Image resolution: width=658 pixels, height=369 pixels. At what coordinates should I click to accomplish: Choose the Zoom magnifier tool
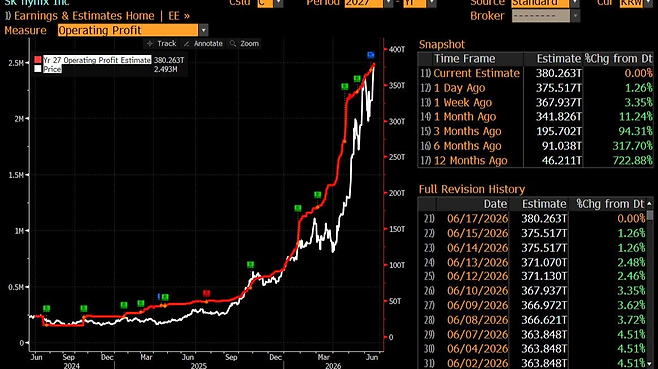244,44
